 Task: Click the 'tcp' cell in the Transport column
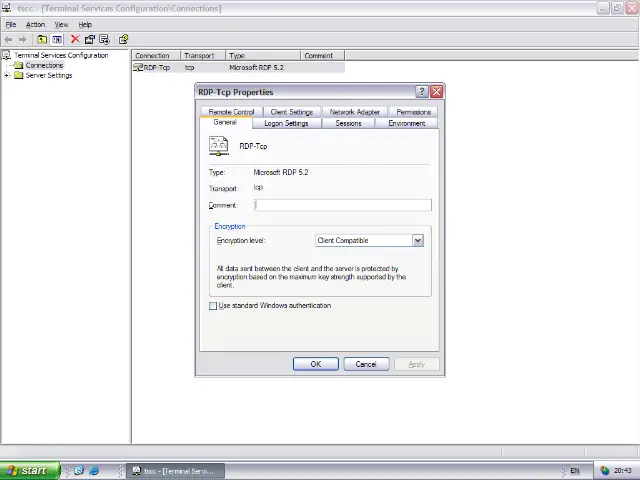tap(189, 68)
